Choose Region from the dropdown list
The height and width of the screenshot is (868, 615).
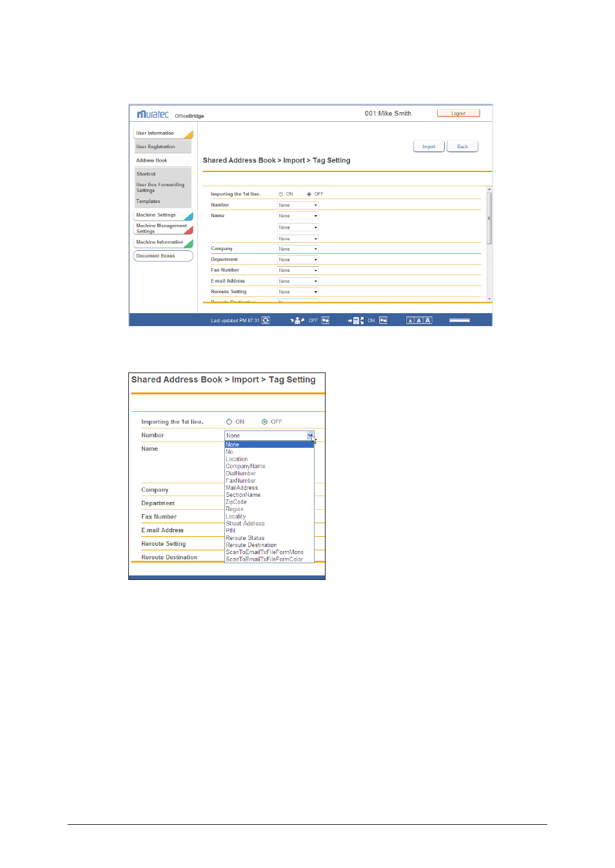click(x=269, y=509)
